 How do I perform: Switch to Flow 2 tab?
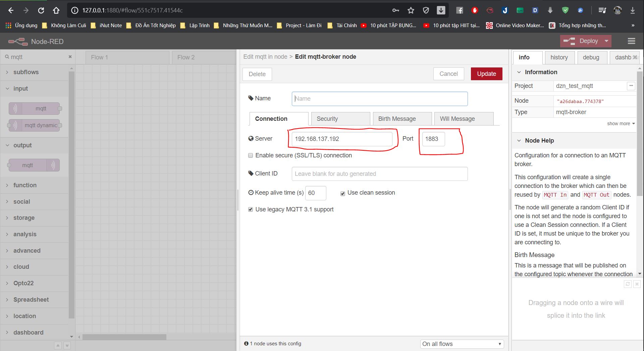click(204, 57)
